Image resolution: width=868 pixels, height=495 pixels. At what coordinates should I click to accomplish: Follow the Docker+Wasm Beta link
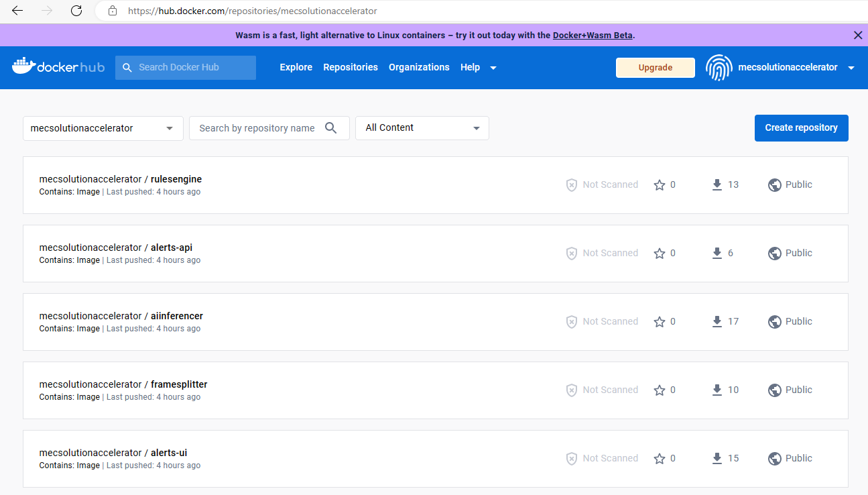593,35
